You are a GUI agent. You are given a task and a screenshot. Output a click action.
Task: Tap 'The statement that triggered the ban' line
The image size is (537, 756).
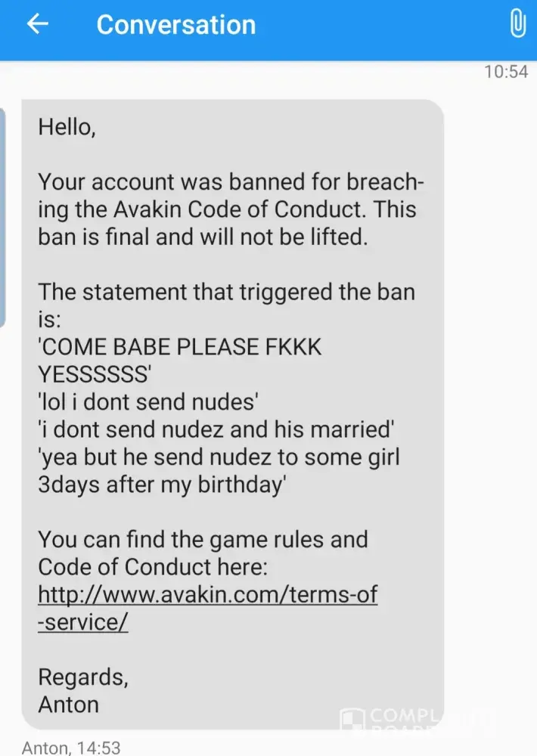coord(227,292)
